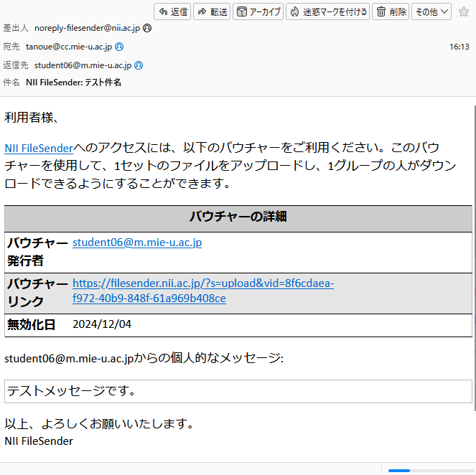Select reply-to address student06@m.mie-u.ac.jp in header
Viewport: 476px width, 475px height.
(x=83, y=65)
